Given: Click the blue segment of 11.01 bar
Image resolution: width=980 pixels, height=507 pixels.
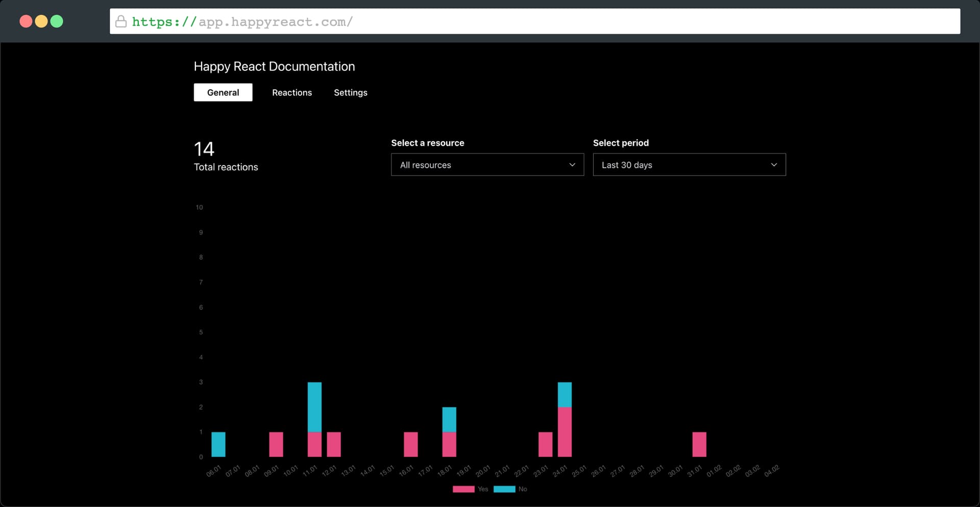Looking at the screenshot, I should point(314,407).
